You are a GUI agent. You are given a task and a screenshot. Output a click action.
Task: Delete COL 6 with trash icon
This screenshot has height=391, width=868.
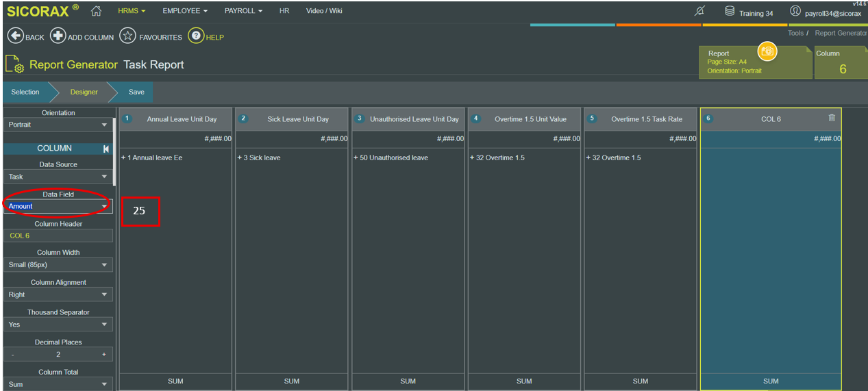pos(832,118)
